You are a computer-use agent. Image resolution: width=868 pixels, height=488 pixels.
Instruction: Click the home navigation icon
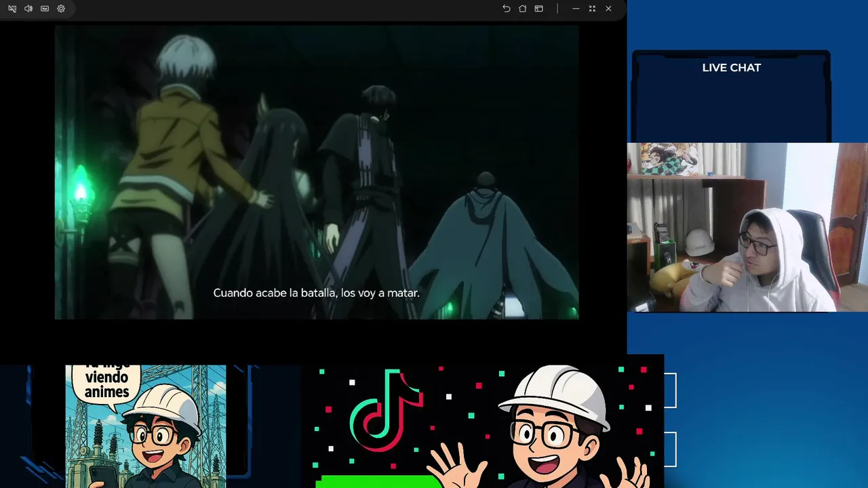coord(523,9)
